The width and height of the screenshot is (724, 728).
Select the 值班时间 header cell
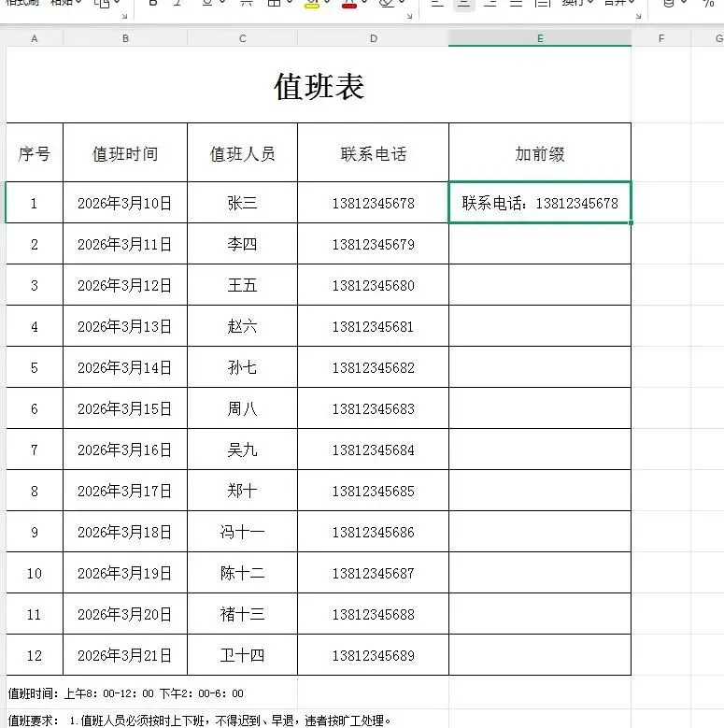coord(125,152)
